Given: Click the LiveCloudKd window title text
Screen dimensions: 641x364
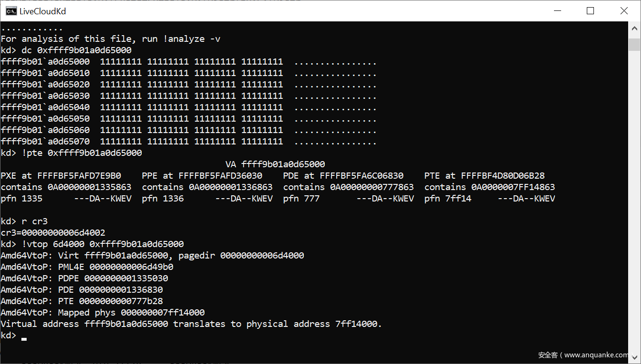Looking at the screenshot, I should coord(42,11).
